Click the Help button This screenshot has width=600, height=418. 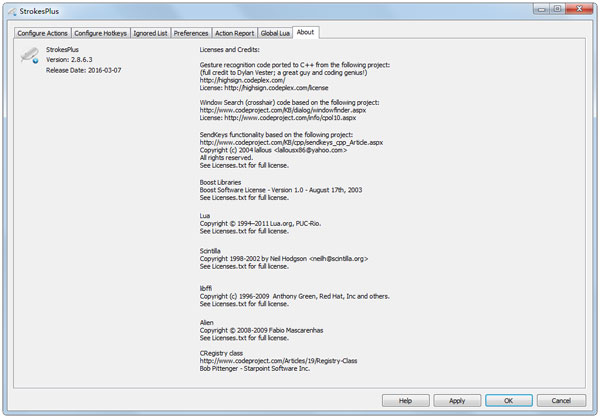(405, 401)
